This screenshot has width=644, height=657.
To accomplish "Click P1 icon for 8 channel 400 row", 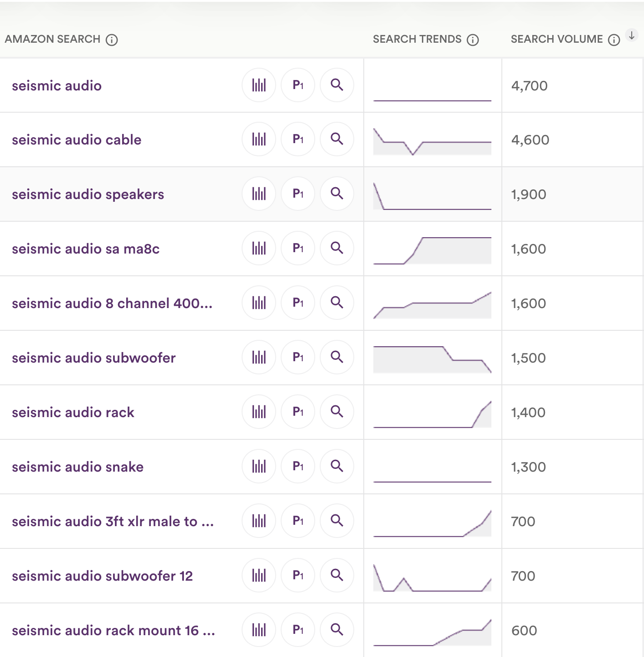I will click(298, 303).
